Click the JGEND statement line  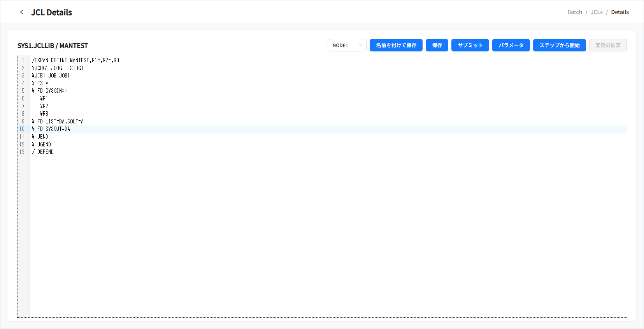[42, 144]
